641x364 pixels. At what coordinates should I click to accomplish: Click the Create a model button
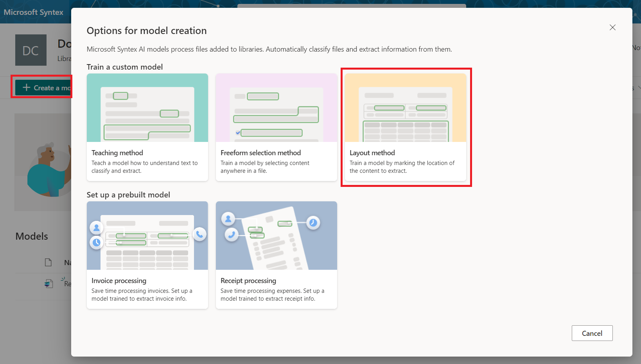pyautogui.click(x=43, y=88)
